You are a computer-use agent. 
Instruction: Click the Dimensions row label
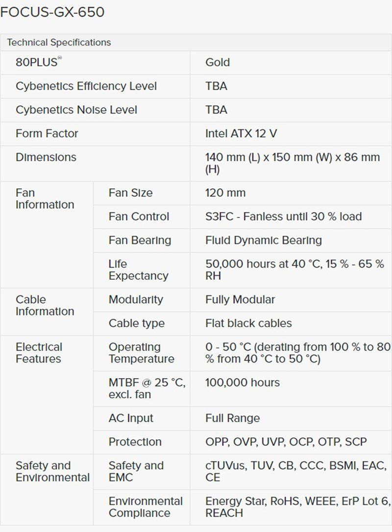pyautogui.click(x=46, y=157)
